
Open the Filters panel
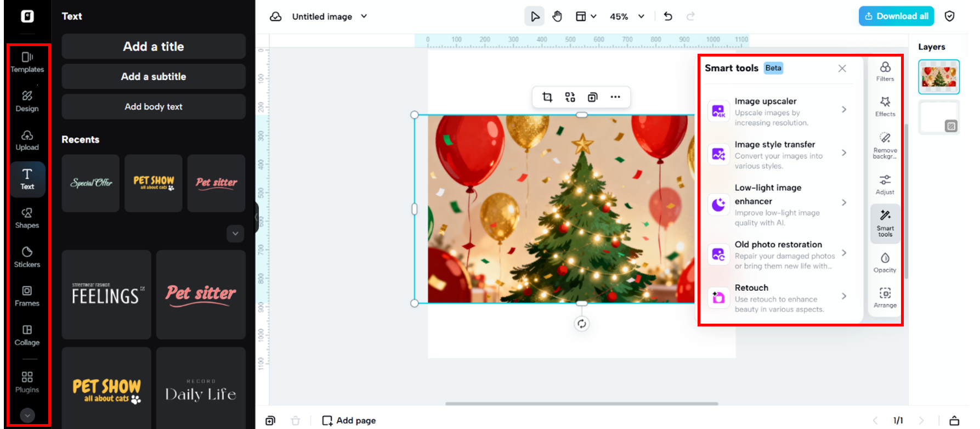(x=885, y=71)
